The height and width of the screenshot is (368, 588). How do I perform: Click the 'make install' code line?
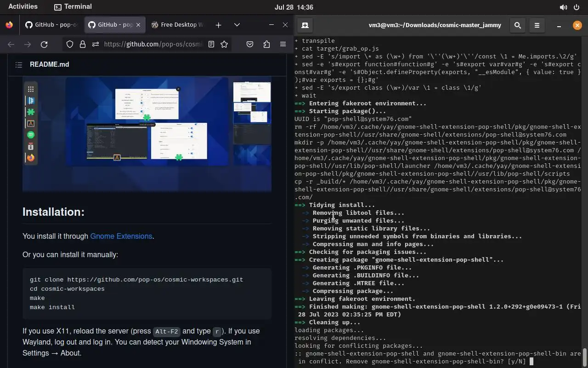(x=52, y=307)
